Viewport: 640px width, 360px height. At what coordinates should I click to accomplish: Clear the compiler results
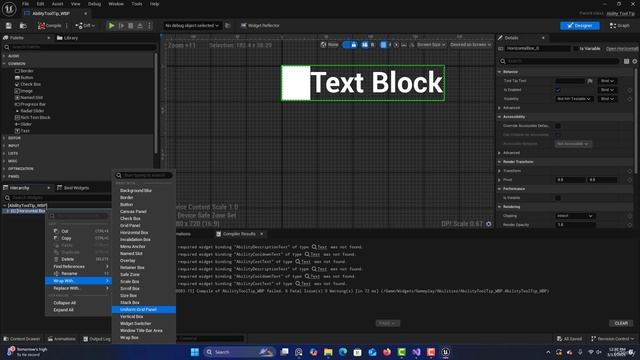(621, 323)
